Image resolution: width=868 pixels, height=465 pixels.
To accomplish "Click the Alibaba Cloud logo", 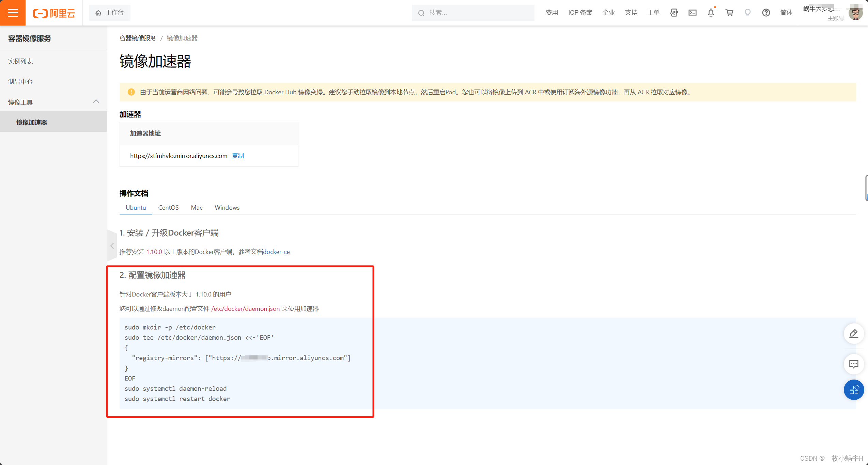I will point(54,13).
